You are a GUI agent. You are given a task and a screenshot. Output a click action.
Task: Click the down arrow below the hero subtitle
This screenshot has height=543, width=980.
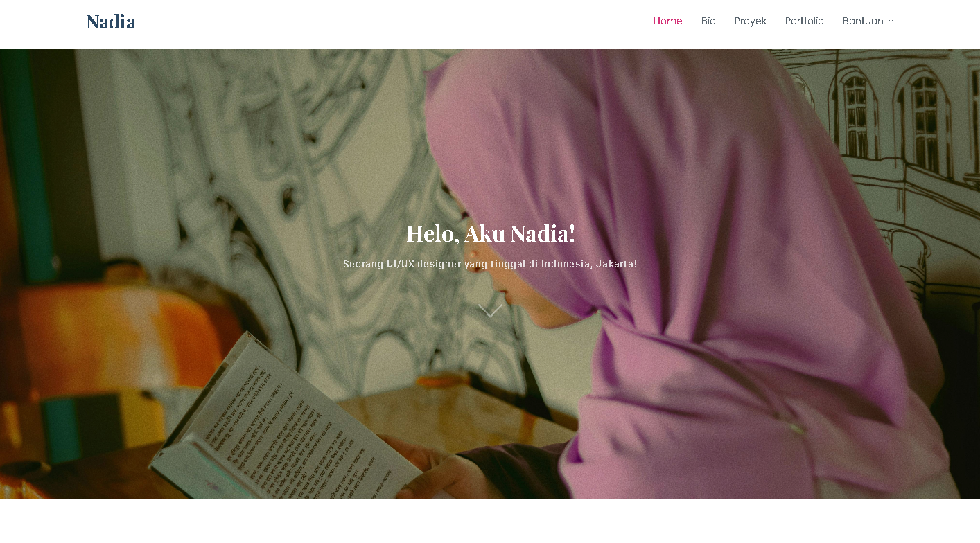[490, 311]
